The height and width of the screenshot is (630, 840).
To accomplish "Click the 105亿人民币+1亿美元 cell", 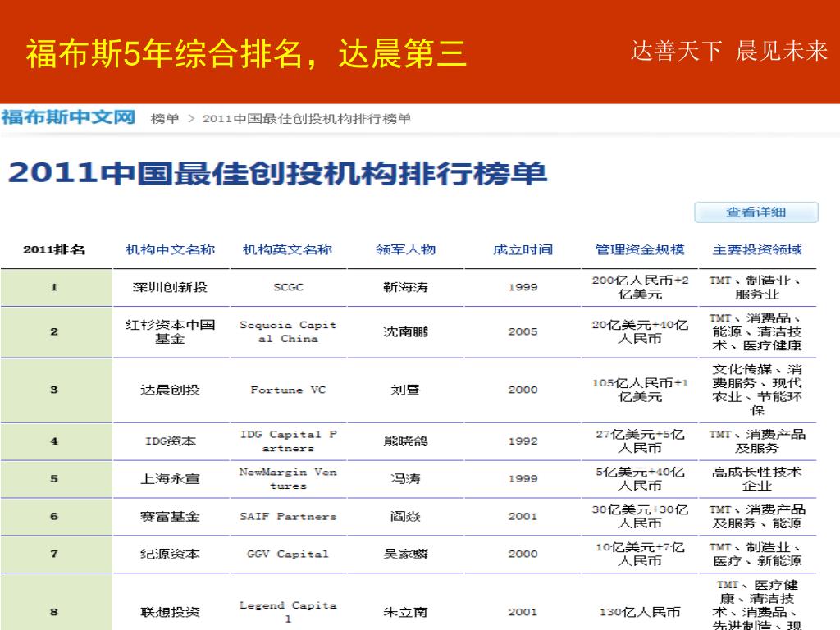I will (640, 390).
